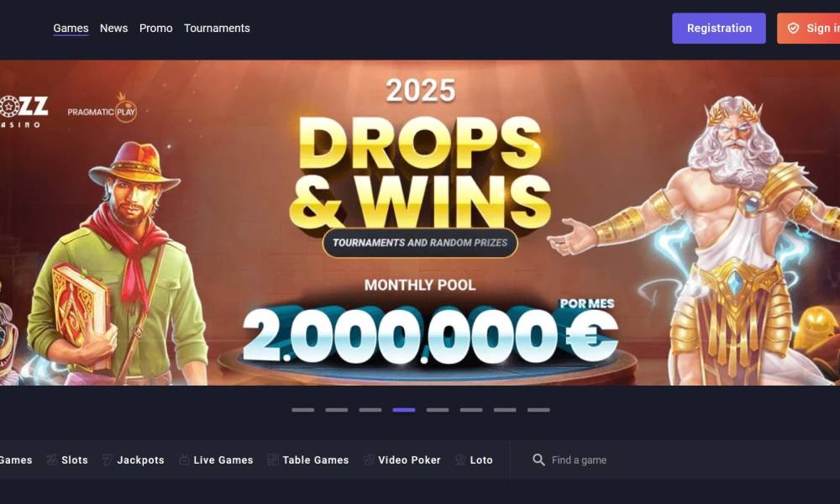The height and width of the screenshot is (504, 840).
Task: Click the shield icon on Sign in
Action: click(794, 29)
